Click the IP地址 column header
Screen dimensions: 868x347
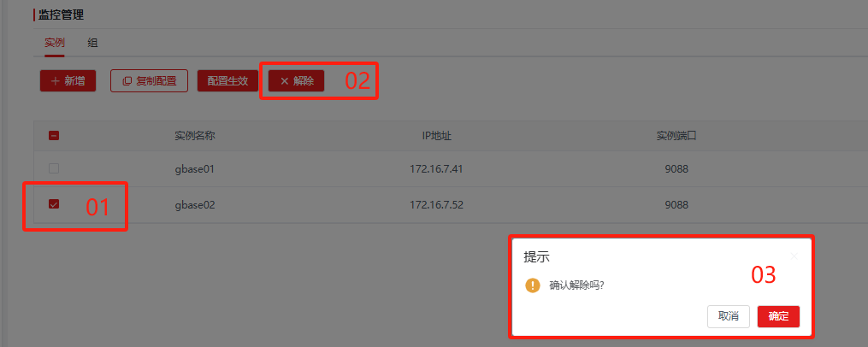(x=436, y=136)
